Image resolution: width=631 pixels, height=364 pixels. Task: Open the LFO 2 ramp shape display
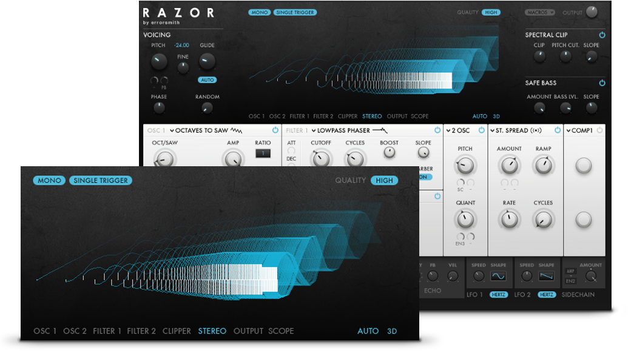coord(546,276)
